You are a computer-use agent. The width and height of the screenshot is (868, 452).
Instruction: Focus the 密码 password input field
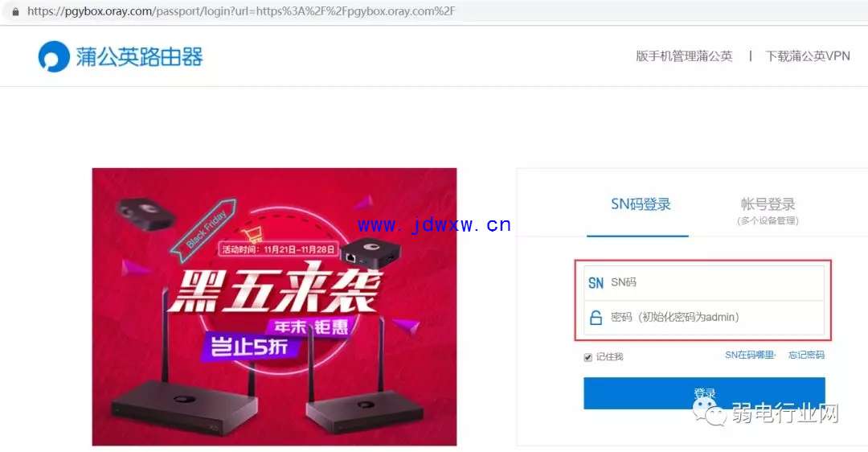click(703, 318)
